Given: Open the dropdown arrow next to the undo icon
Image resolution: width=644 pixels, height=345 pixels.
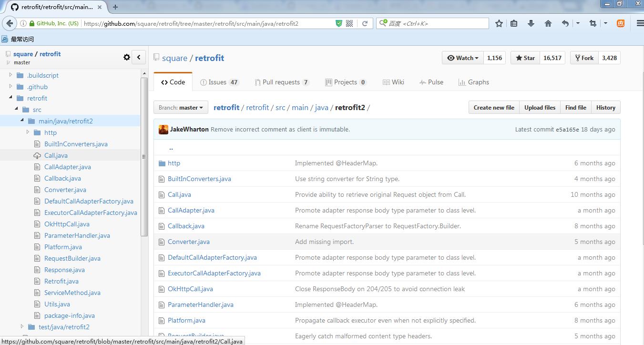Looking at the screenshot, I should [578, 23].
